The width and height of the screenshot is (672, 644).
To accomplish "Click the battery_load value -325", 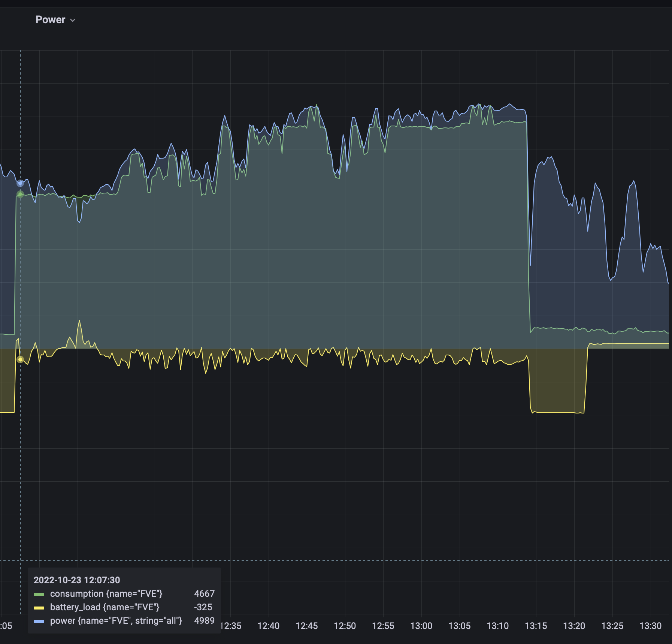I will [203, 607].
